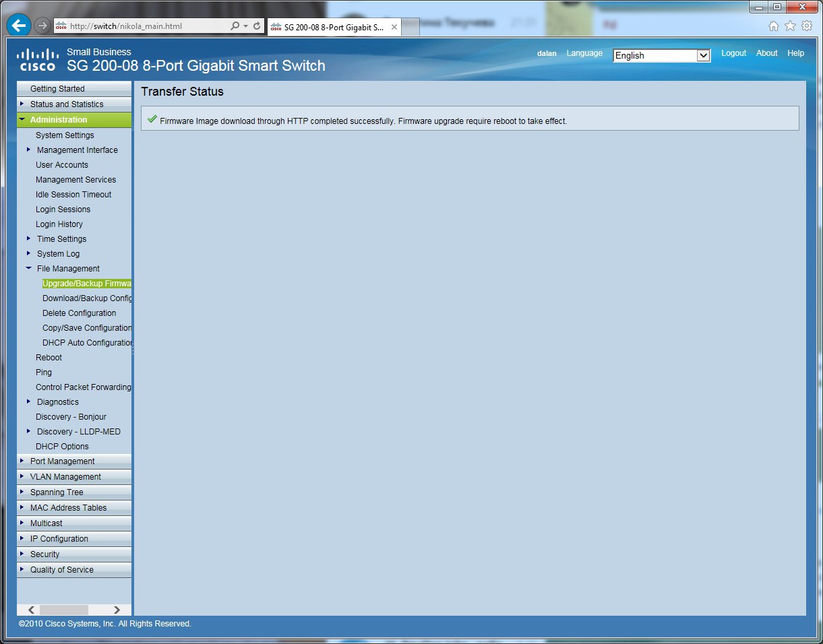Image resolution: width=823 pixels, height=644 pixels.
Task: Click the browser forward arrow button
Action: point(42,26)
